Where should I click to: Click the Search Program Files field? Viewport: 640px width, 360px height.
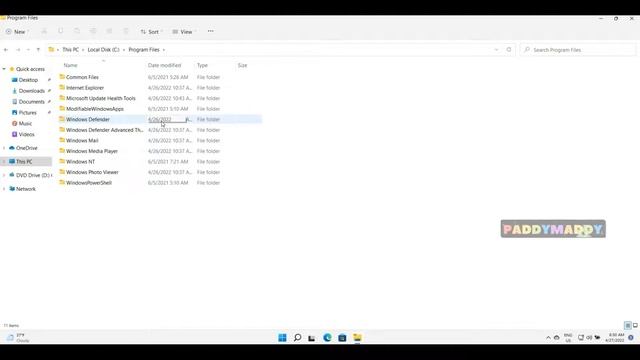coord(578,50)
